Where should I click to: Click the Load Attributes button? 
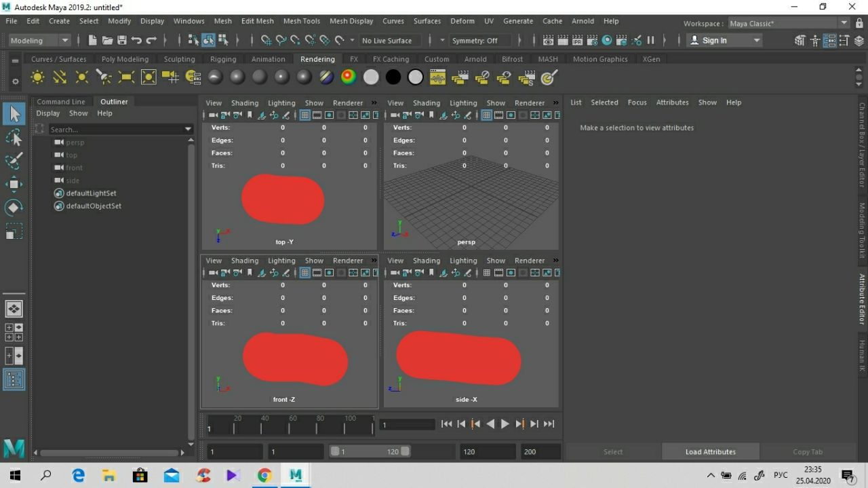pyautogui.click(x=710, y=452)
